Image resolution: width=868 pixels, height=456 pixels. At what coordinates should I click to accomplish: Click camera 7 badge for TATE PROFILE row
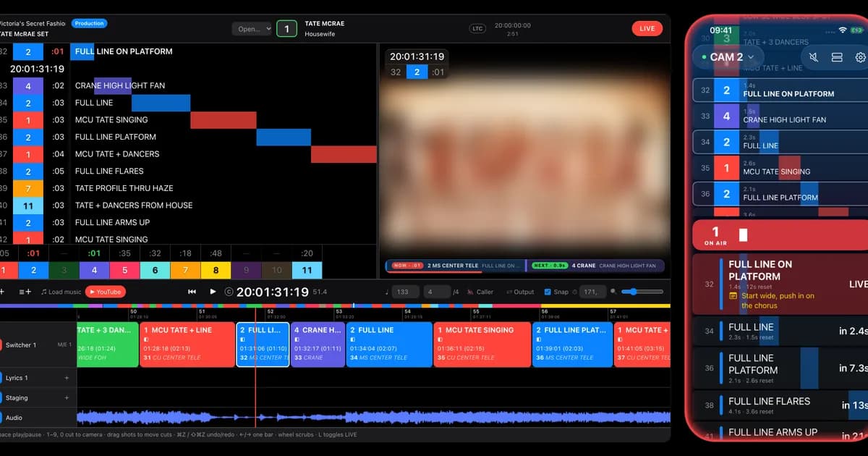pyautogui.click(x=28, y=188)
